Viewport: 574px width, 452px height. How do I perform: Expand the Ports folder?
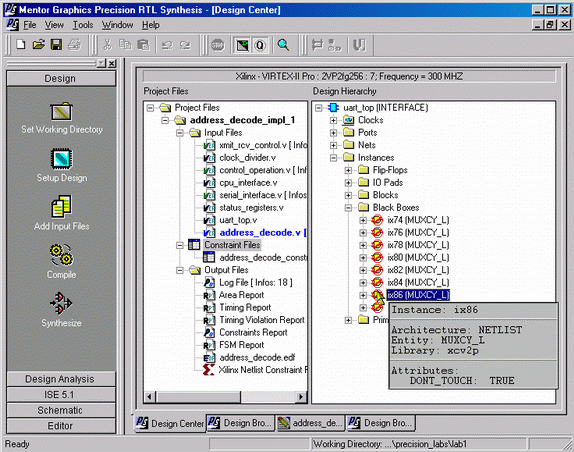[333, 133]
